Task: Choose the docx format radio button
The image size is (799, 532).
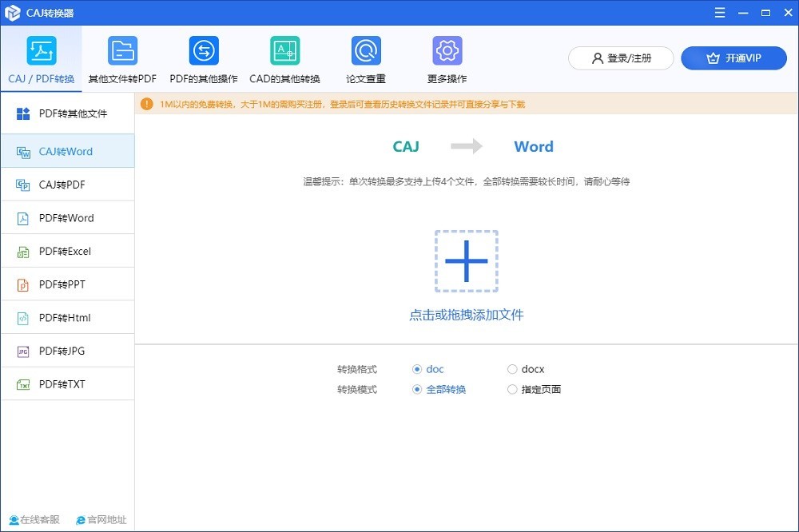Action: (512, 369)
